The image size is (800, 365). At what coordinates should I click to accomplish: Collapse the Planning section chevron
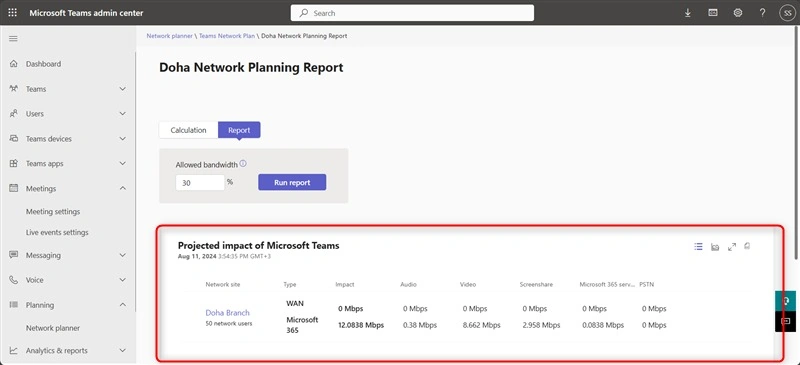122,305
